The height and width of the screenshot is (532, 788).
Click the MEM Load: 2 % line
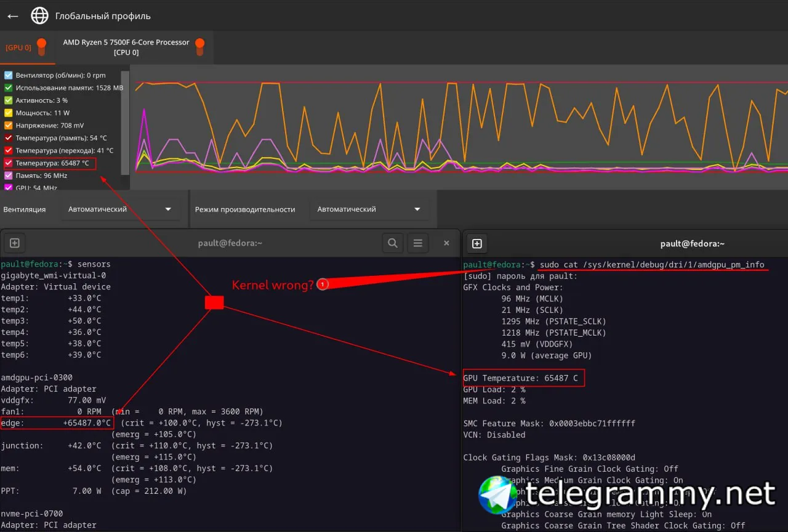point(494,401)
